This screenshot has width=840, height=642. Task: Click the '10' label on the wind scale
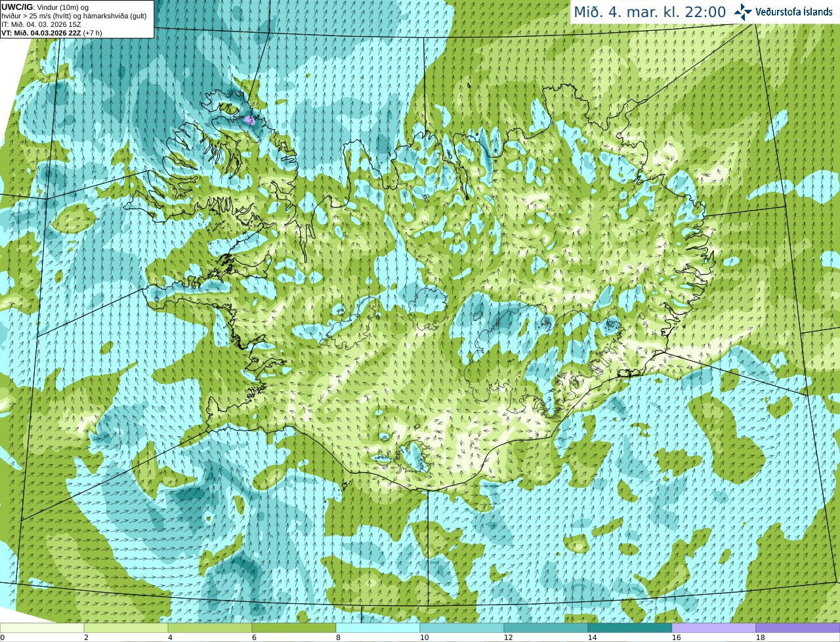pos(424,637)
